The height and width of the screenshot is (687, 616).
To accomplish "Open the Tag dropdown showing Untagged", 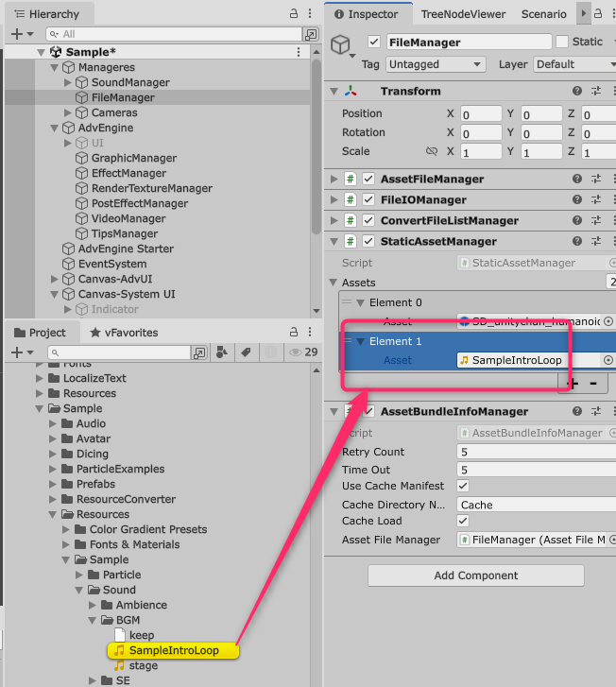I will [x=436, y=64].
